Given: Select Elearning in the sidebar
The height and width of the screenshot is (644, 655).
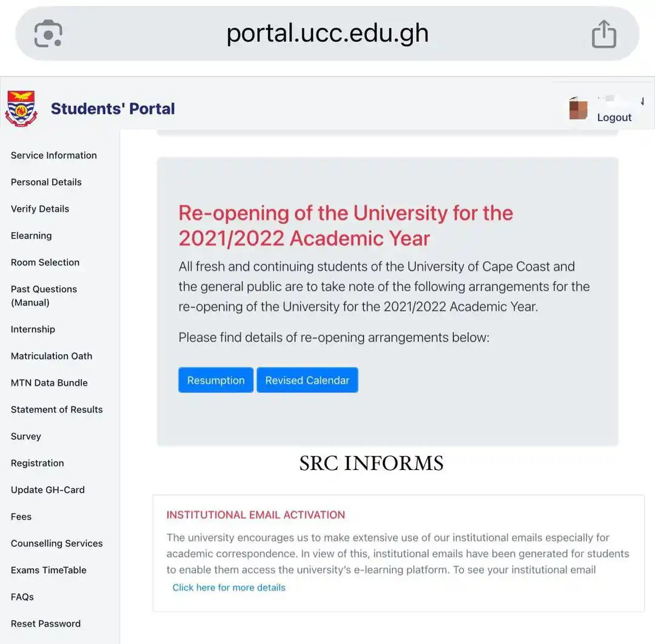Looking at the screenshot, I should coord(31,235).
